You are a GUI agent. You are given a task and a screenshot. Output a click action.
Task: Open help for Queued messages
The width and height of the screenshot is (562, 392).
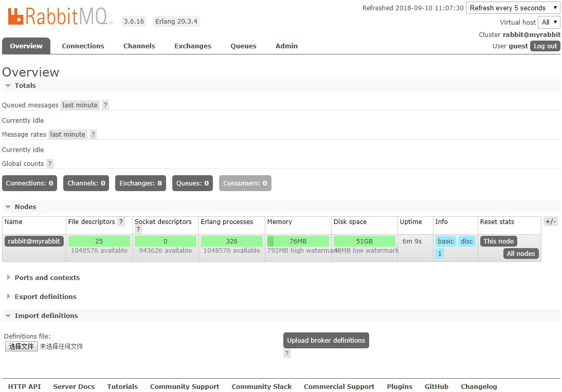point(105,105)
